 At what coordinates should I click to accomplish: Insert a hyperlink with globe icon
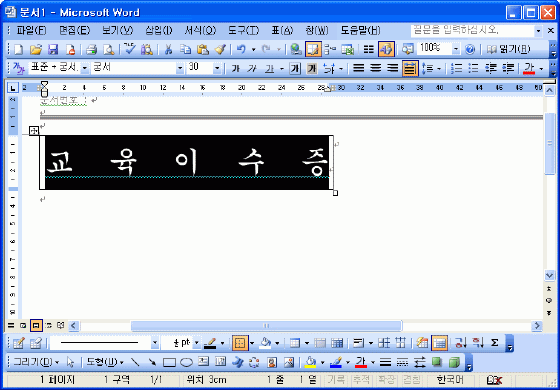pyautogui.click(x=296, y=49)
